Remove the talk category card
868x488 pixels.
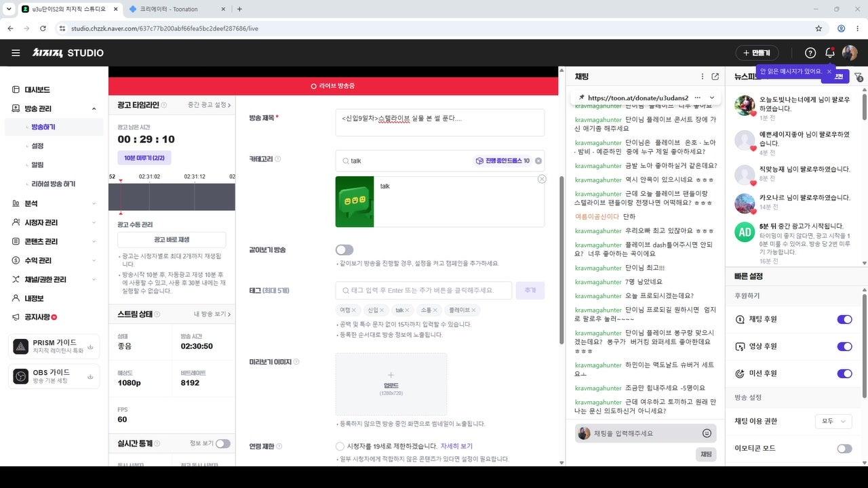[541, 179]
